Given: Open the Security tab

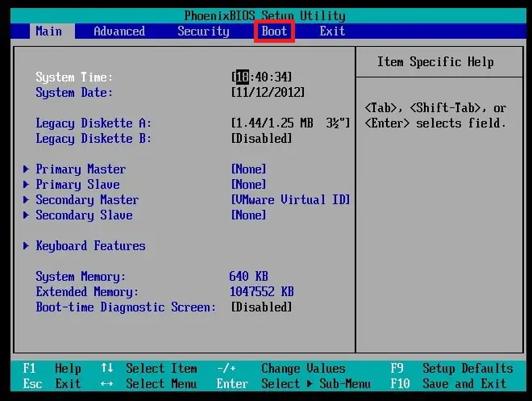Looking at the screenshot, I should tap(203, 31).
